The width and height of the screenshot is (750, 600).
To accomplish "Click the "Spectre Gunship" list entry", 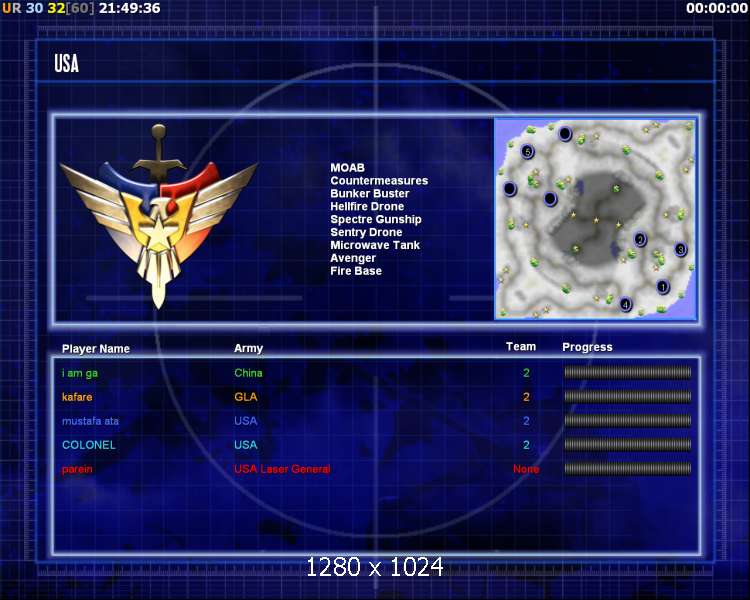I will [x=376, y=220].
